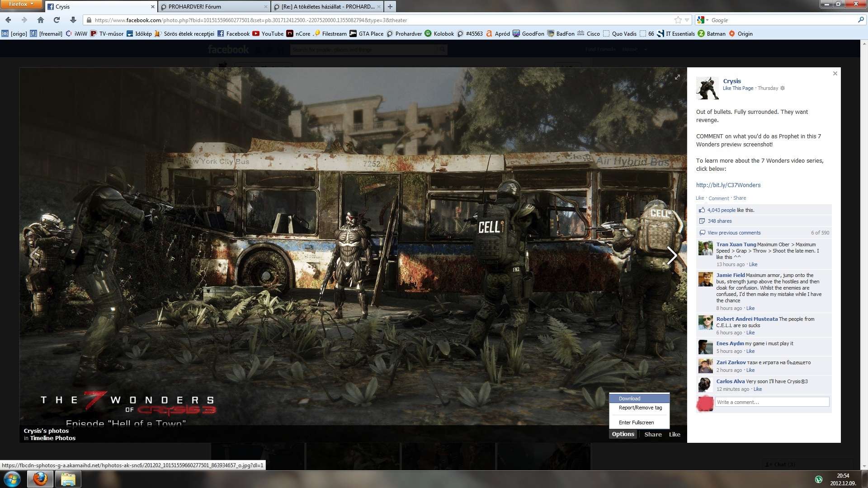Click the Comment link under the post

tap(719, 198)
